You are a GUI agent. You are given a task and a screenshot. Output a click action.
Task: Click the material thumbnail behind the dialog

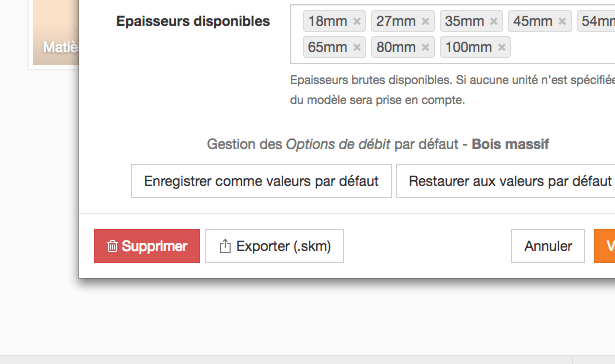[x=56, y=32]
